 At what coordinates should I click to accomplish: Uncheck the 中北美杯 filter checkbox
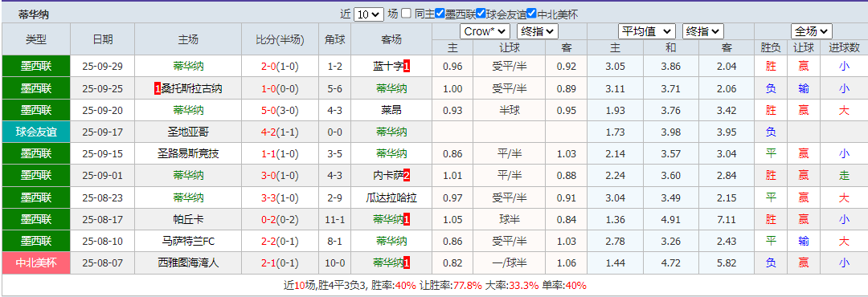coord(531,14)
